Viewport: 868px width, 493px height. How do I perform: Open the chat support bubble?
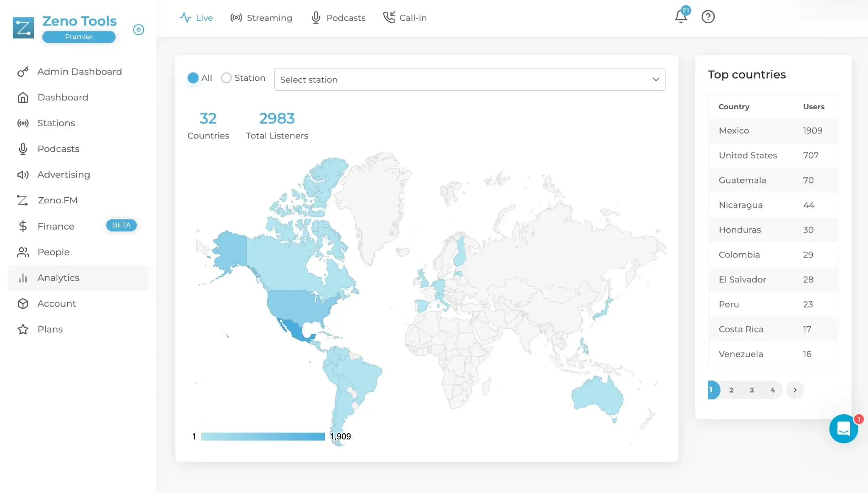pyautogui.click(x=843, y=429)
